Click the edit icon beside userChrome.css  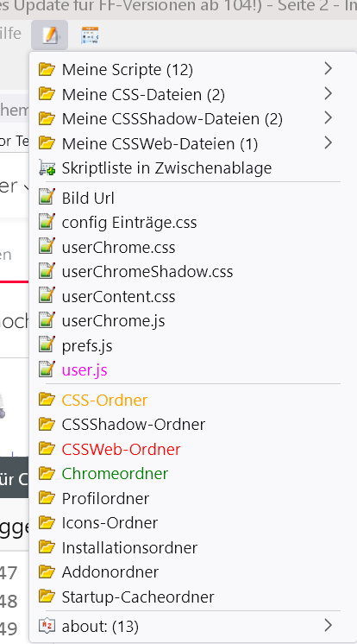tap(47, 246)
